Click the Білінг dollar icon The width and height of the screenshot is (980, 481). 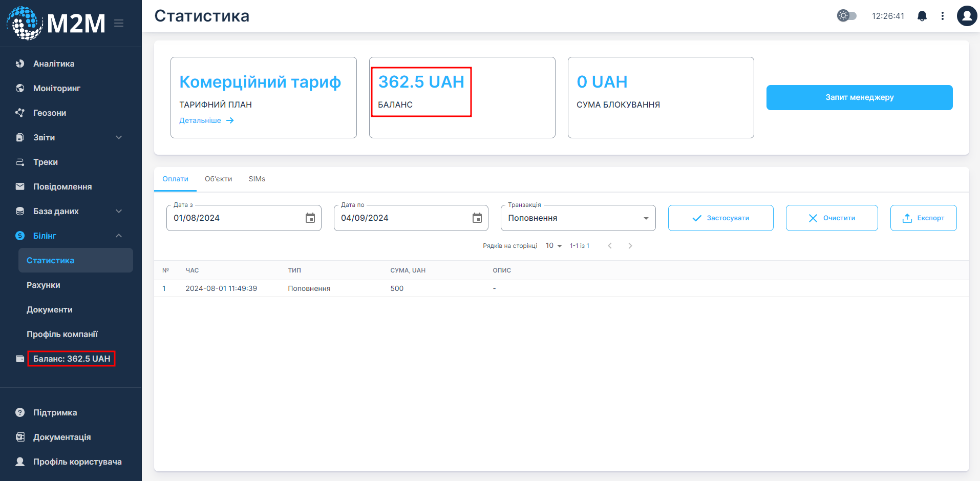(20, 236)
